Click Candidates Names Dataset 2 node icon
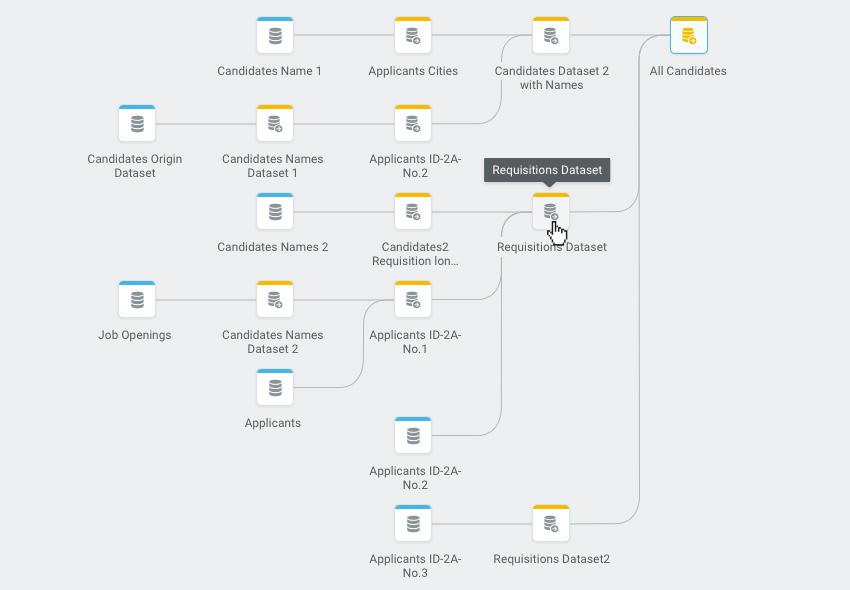Screen dimensions: 850x590 [x=275, y=300]
